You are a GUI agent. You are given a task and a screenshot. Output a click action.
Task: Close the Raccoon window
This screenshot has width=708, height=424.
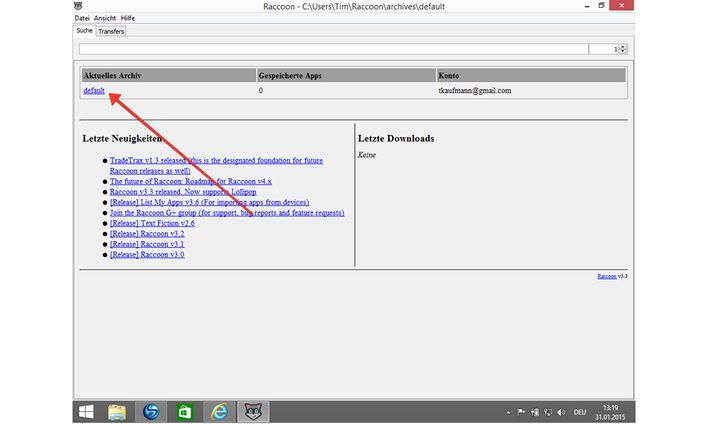tap(622, 5)
